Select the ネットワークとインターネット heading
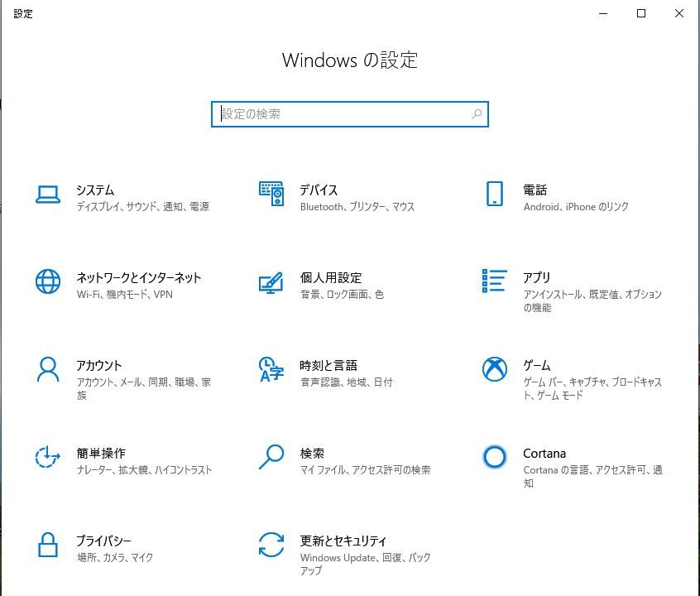700x596 pixels. (x=139, y=278)
